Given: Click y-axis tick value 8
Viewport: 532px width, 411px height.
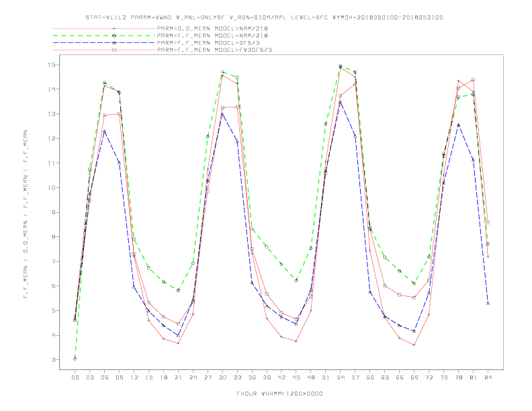Looking at the screenshot, I should (x=53, y=236).
